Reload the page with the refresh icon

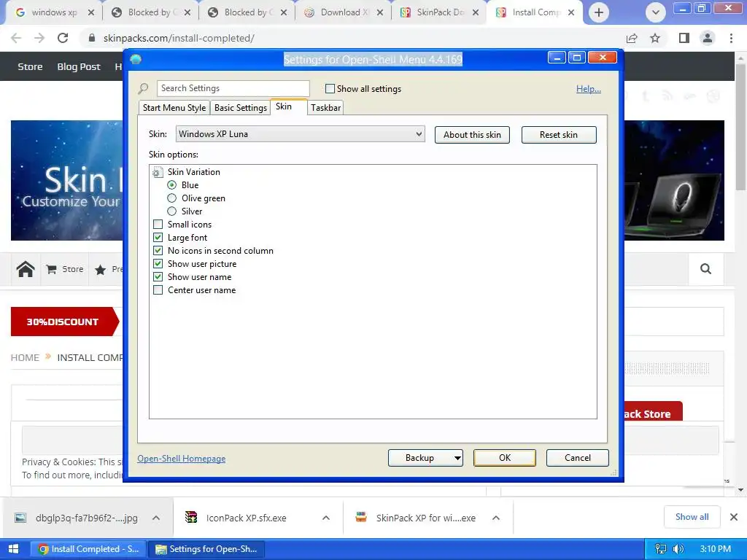63,38
